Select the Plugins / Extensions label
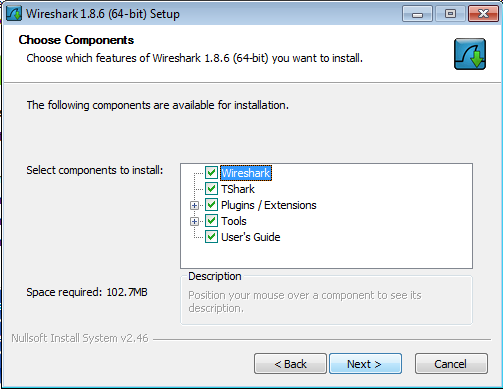Image resolution: width=503 pixels, height=389 pixels. 269,205
